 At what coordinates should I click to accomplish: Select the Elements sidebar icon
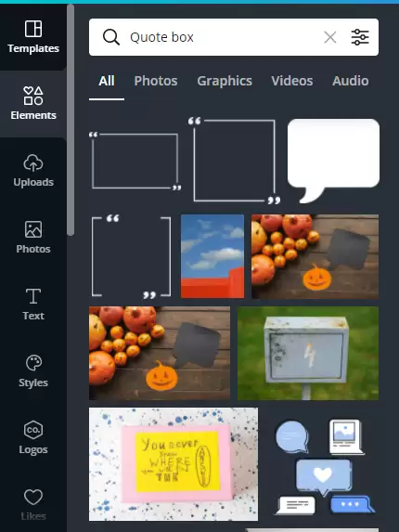33,103
